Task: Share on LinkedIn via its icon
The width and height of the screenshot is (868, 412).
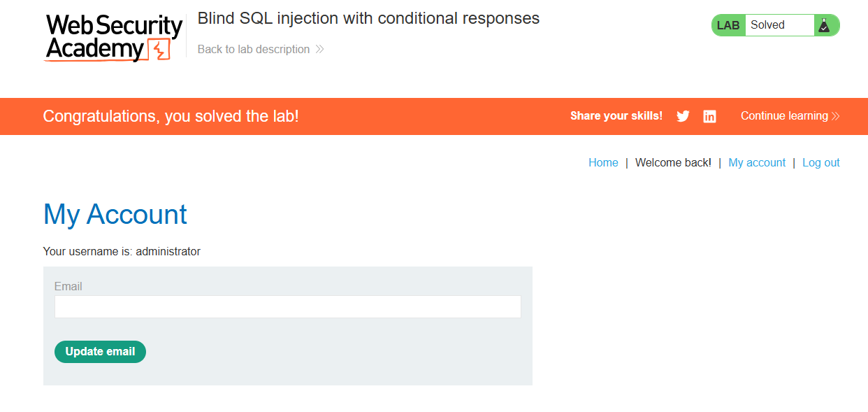Action: pos(709,117)
